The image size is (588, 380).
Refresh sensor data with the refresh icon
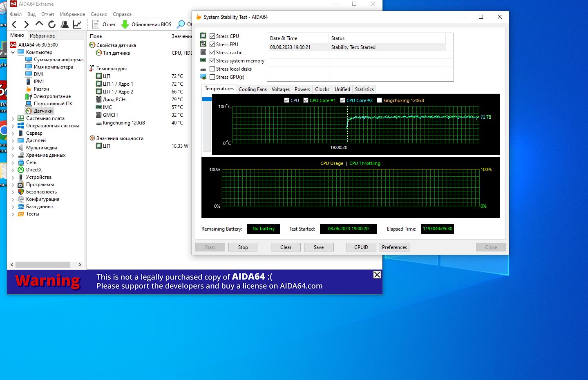pos(52,24)
